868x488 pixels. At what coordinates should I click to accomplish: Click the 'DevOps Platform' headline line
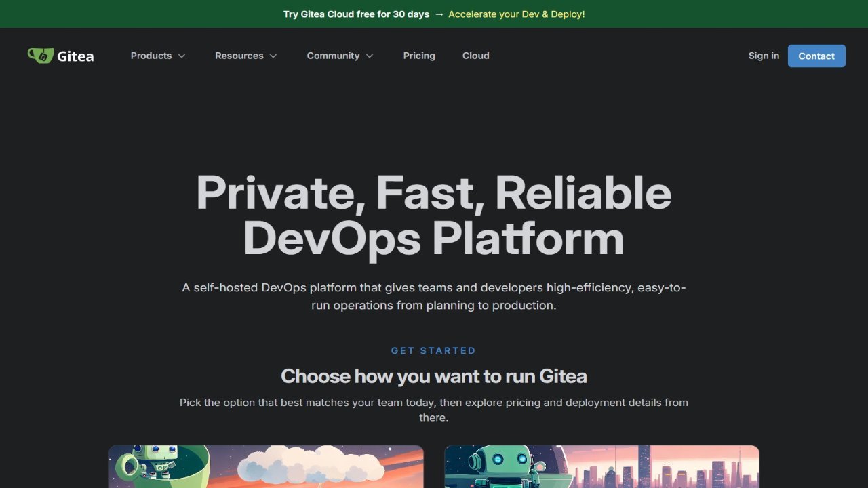point(434,238)
